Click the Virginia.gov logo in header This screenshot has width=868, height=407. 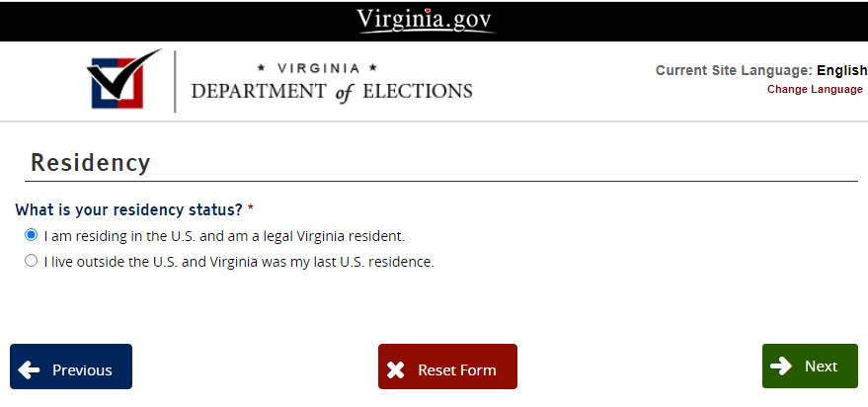pos(425,19)
